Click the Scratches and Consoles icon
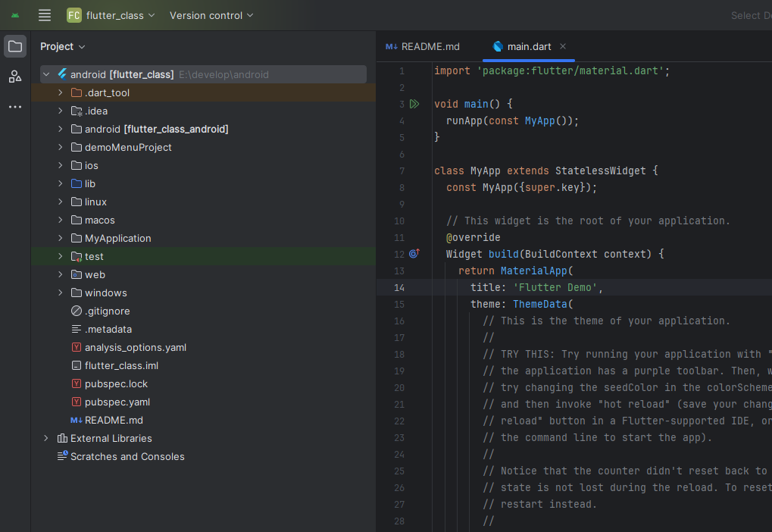 tap(63, 456)
